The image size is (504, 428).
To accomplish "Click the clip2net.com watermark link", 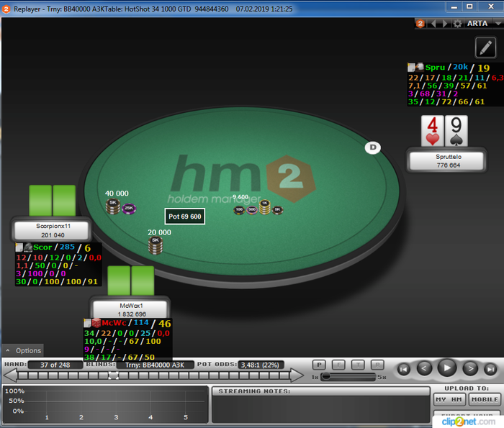I will 468,422.
